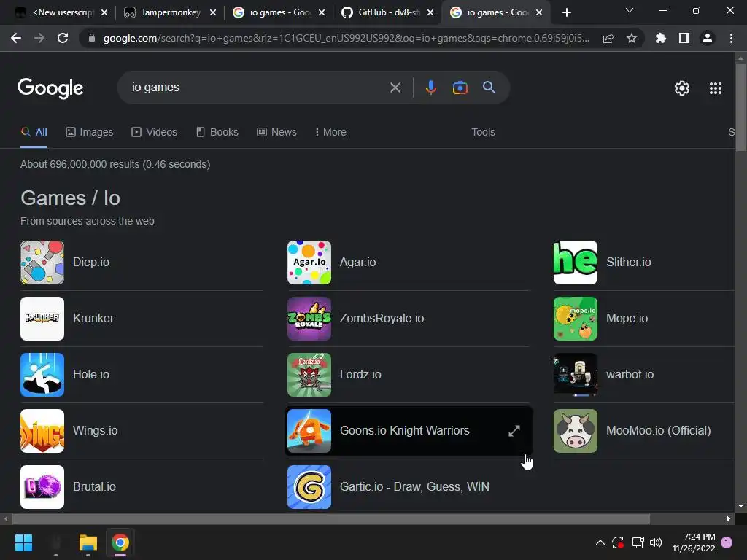Close the Tampermonkey tab
Image resolution: width=747 pixels, height=560 pixels.
click(x=213, y=12)
